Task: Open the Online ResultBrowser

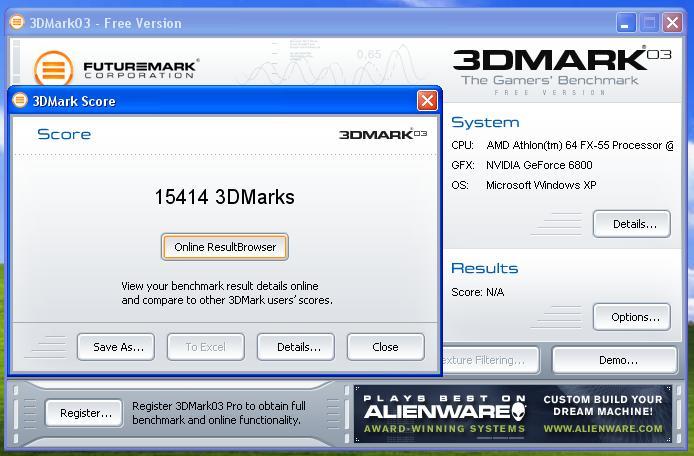Action: tap(225, 247)
